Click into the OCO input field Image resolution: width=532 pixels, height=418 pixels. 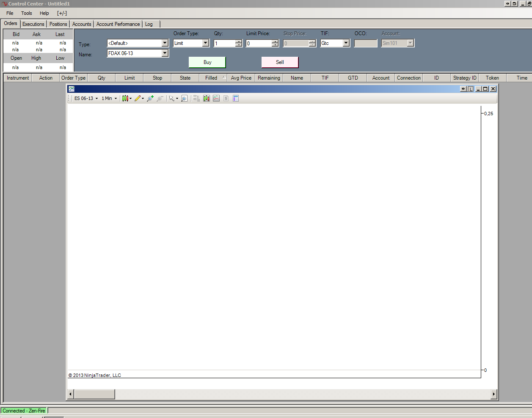pos(366,43)
